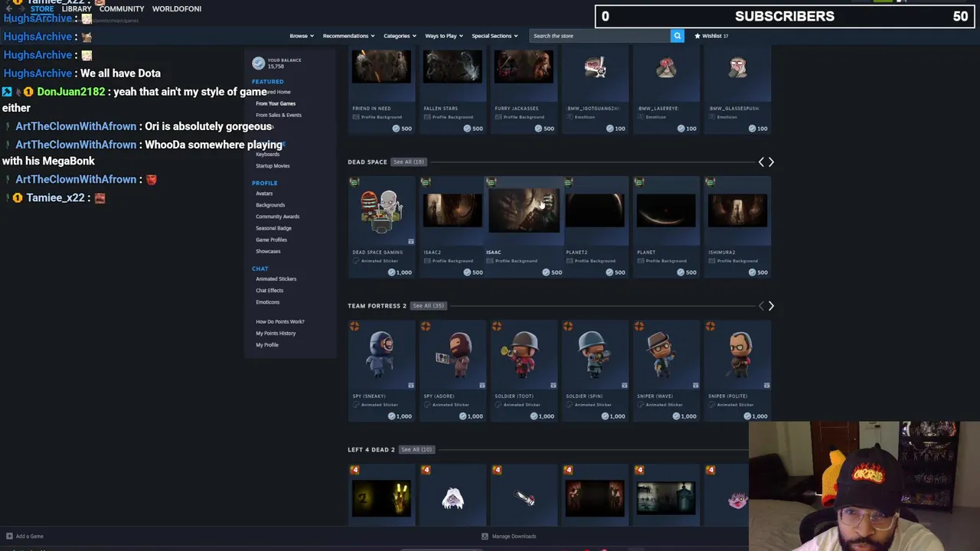Select Sniper (Polite) animated sticker
This screenshot has height=551, width=980.
[x=737, y=370]
